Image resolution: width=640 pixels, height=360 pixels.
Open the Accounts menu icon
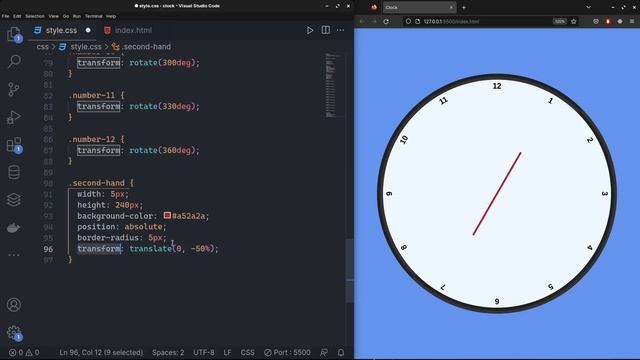click(14, 304)
